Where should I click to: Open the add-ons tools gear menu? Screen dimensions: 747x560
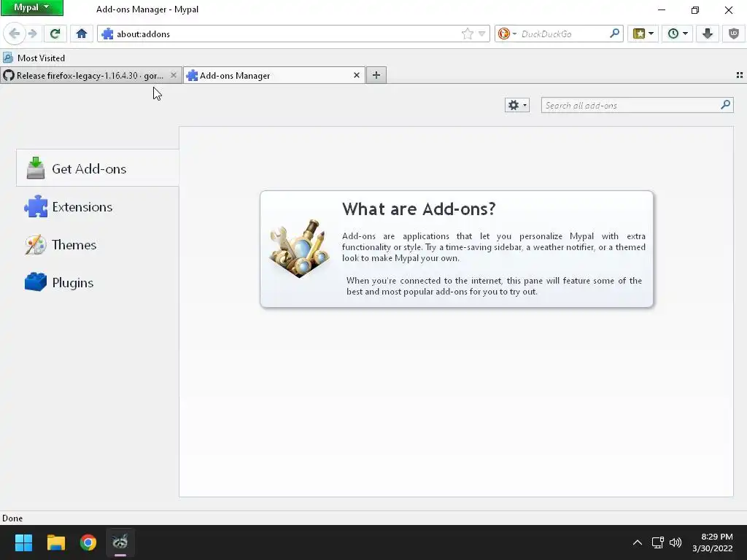click(x=517, y=105)
